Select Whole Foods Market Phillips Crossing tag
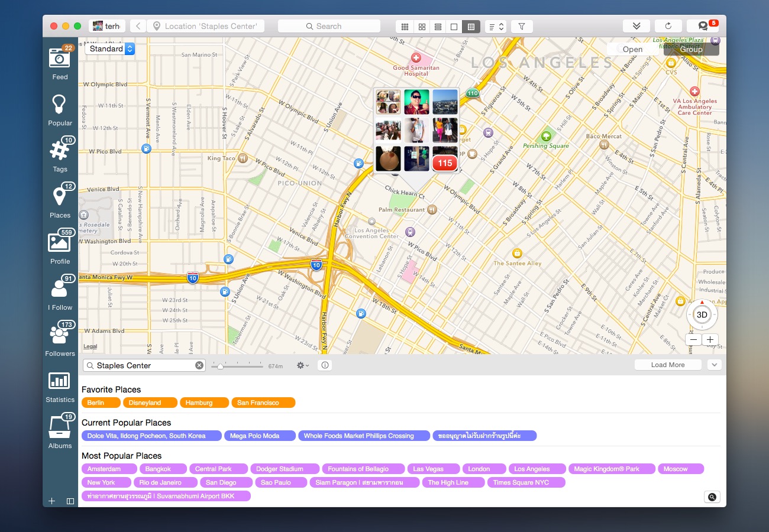 click(364, 436)
